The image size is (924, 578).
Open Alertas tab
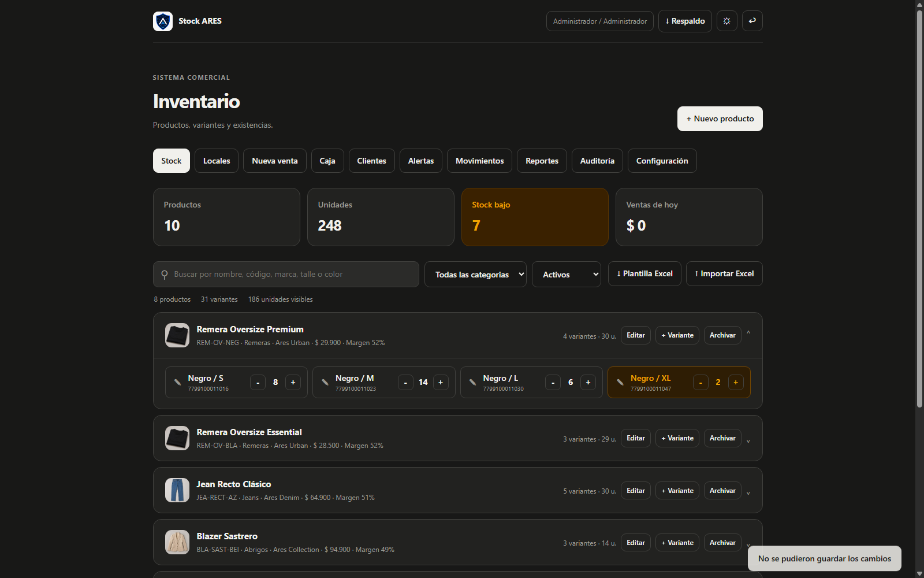(x=421, y=161)
